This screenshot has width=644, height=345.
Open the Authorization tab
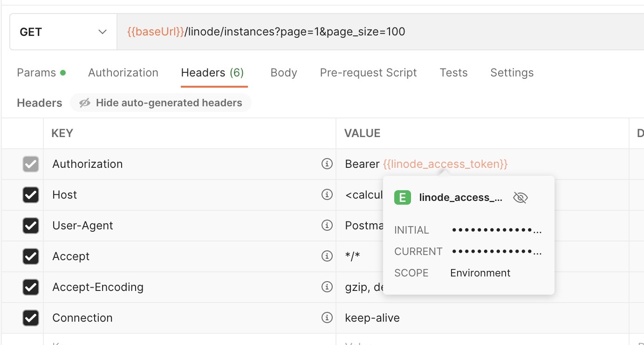click(123, 73)
